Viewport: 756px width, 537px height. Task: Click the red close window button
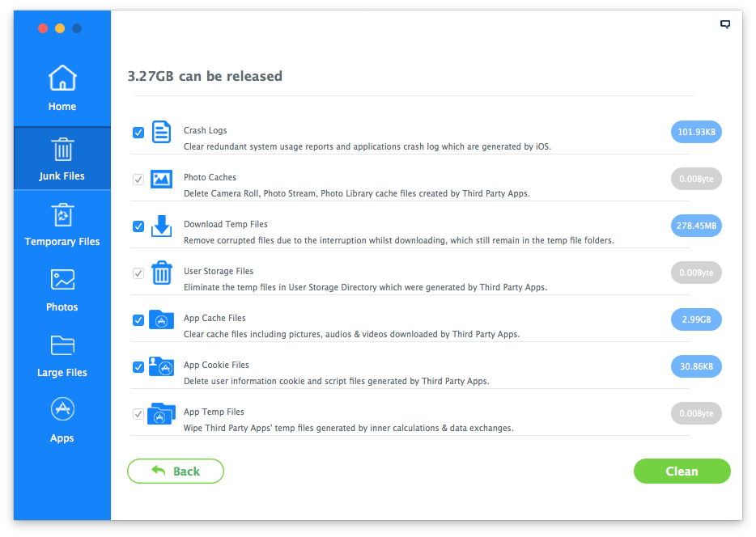tap(43, 28)
